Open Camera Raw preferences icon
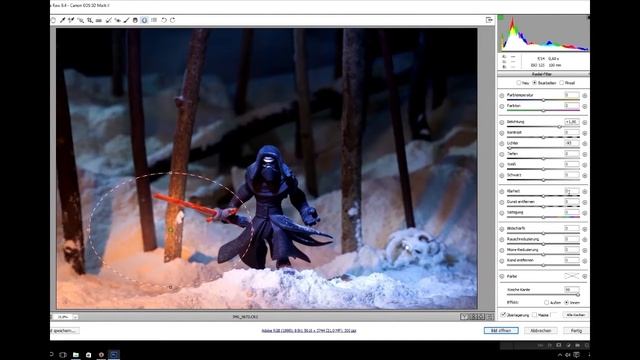 coord(154,20)
